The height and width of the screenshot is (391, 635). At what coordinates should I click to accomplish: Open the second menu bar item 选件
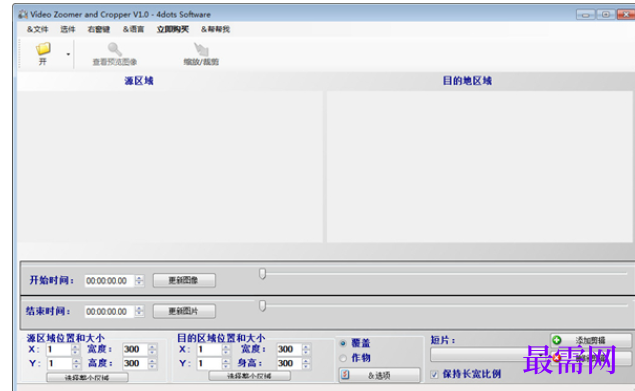coord(68,29)
